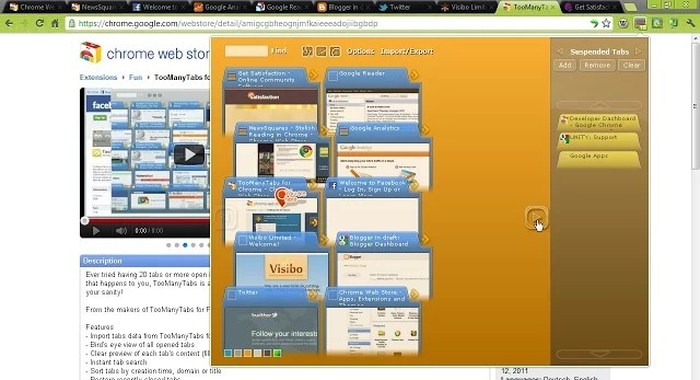This screenshot has width=700, height=380.
Task: Suspend Chrome Web Store tab with arrow
Action: pyautogui.click(x=414, y=294)
